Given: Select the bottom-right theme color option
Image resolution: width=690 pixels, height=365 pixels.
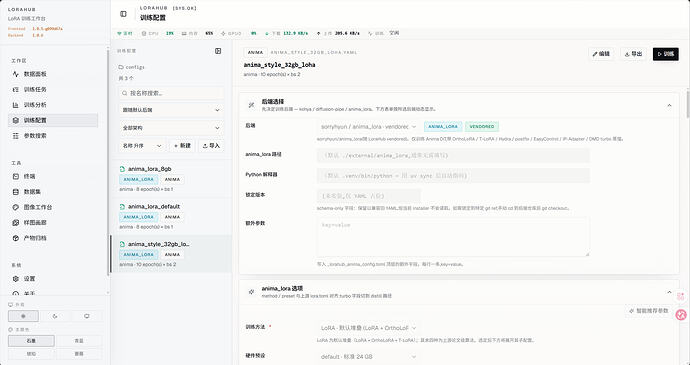Looking at the screenshot, I should point(79,354).
